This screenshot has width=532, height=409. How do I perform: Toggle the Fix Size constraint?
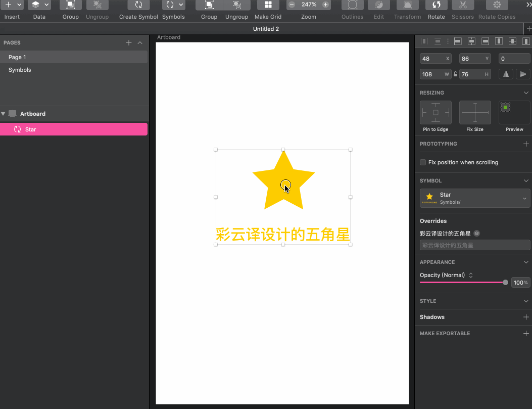[475, 112]
